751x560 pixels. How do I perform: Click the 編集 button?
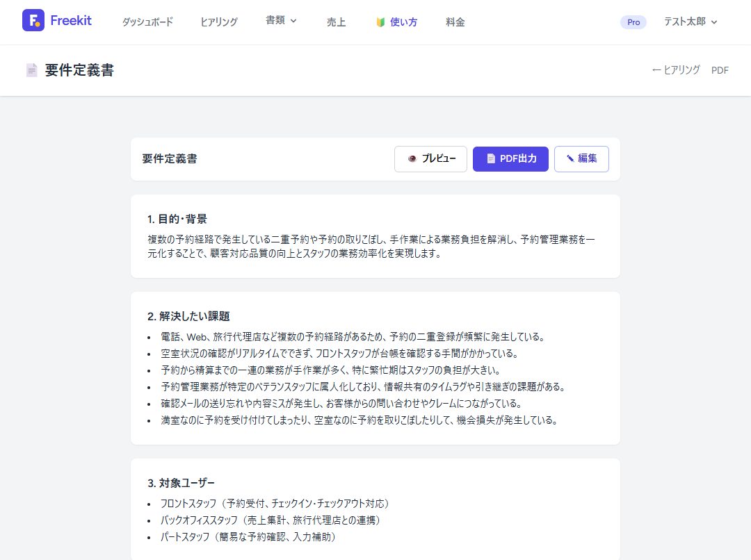[581, 159]
